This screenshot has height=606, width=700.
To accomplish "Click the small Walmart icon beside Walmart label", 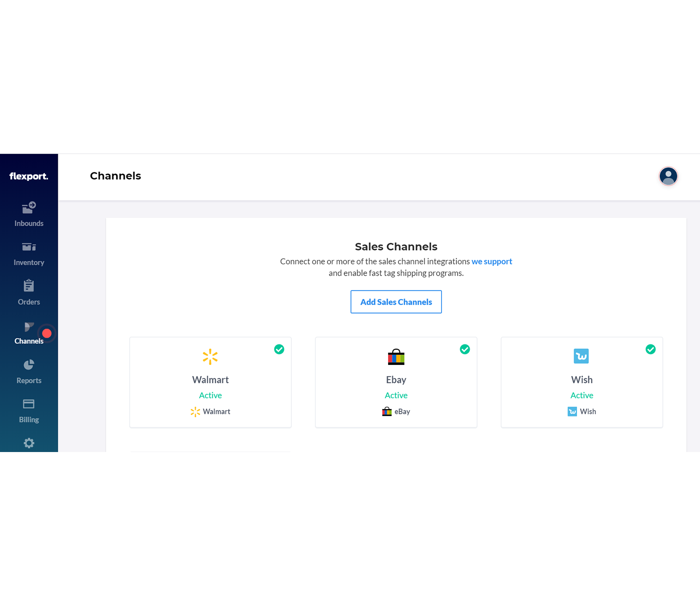I will tap(195, 412).
